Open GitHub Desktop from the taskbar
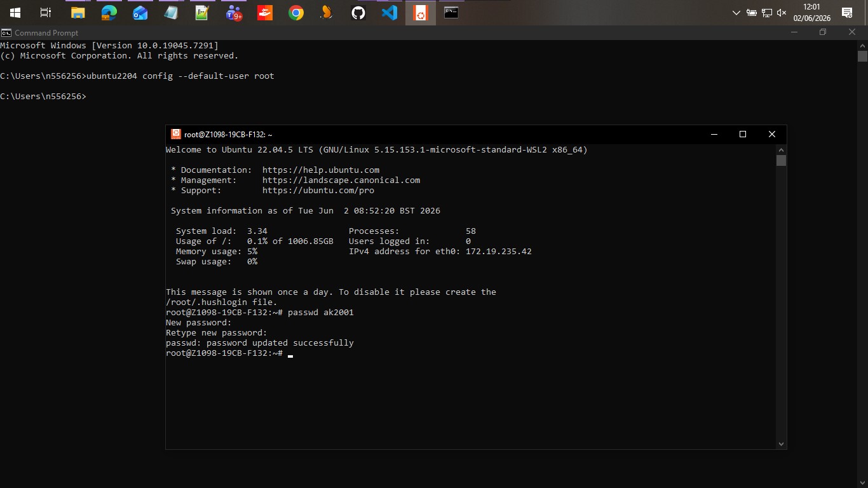The image size is (868, 488). pos(358,13)
